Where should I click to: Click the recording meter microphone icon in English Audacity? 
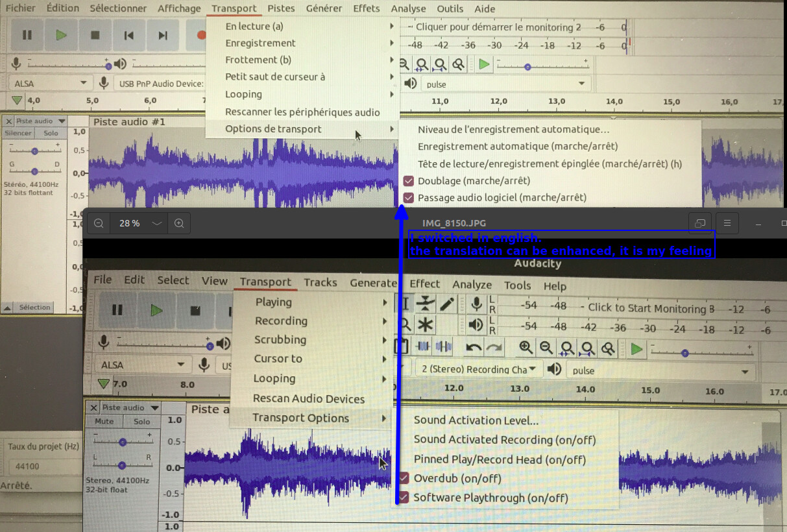point(477,304)
